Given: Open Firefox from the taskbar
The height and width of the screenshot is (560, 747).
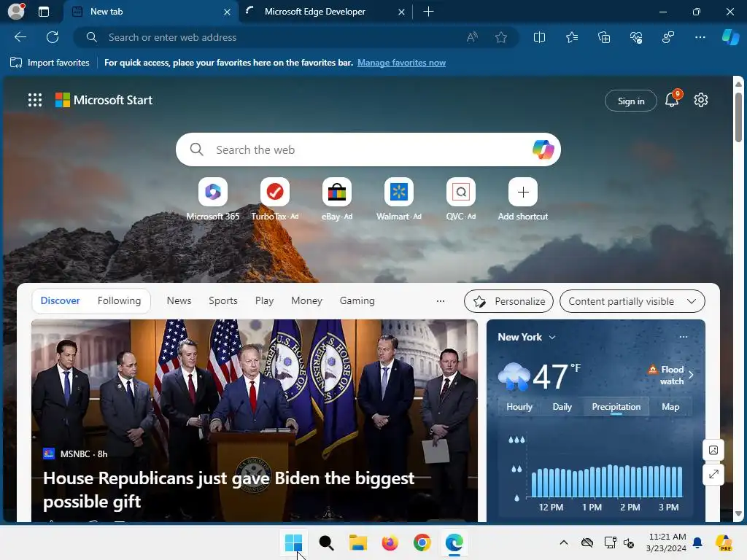Looking at the screenshot, I should pyautogui.click(x=390, y=542).
